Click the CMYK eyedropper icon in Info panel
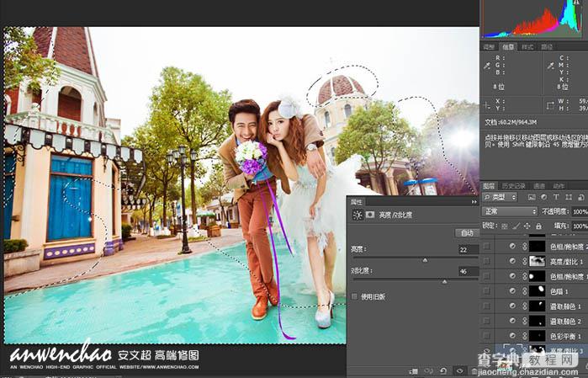The width and height of the screenshot is (588, 378). point(551,66)
